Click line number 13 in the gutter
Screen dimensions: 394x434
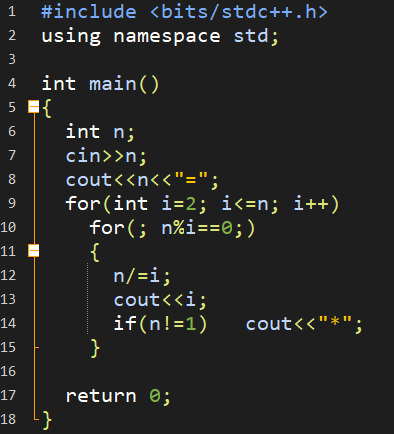[8, 299]
